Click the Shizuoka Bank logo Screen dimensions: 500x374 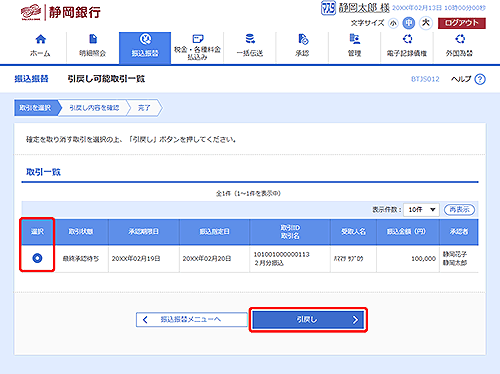[x=60, y=13]
